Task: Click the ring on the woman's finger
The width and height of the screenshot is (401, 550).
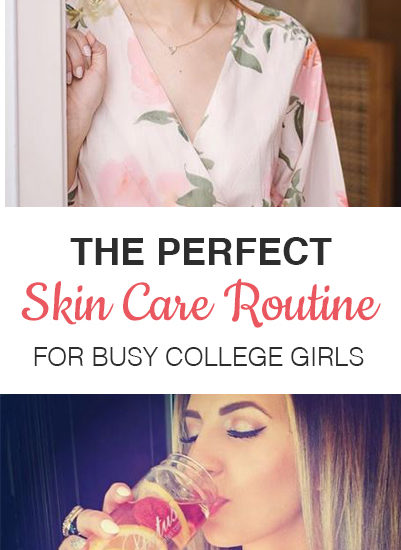Action: [71, 521]
